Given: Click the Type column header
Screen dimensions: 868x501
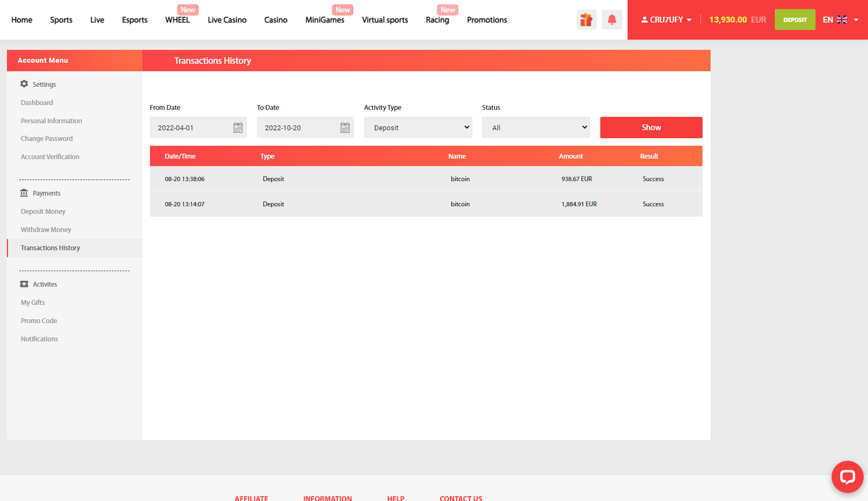Looking at the screenshot, I should (267, 156).
